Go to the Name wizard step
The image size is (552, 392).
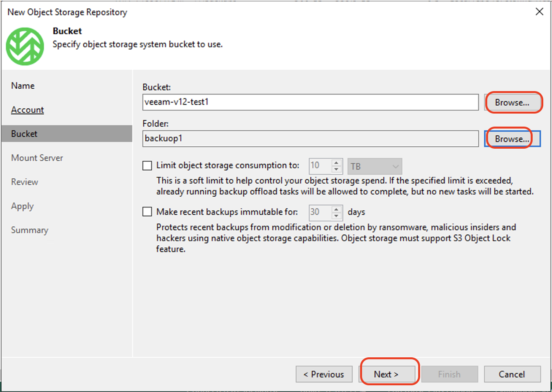[23, 86]
